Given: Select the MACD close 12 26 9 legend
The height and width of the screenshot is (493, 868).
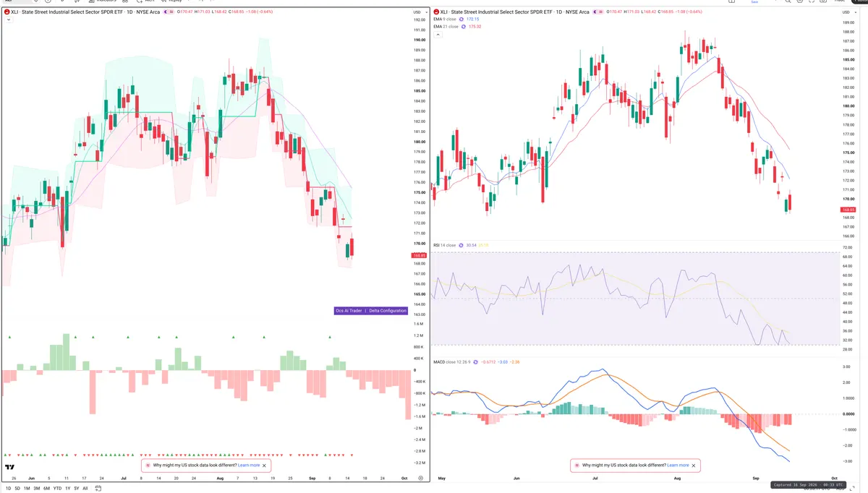Looking at the screenshot, I should coord(454,361).
